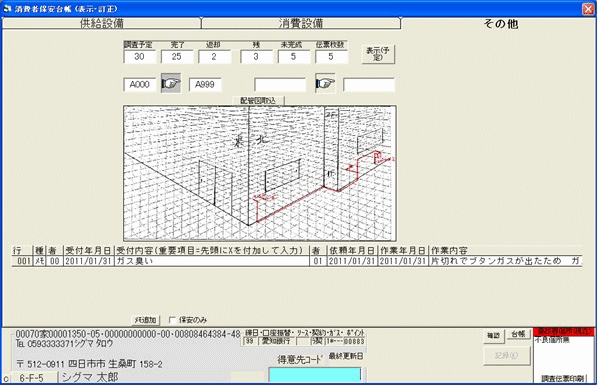Switch to the 供給設備 tab
This screenshot has height=386, width=598.
101,23
